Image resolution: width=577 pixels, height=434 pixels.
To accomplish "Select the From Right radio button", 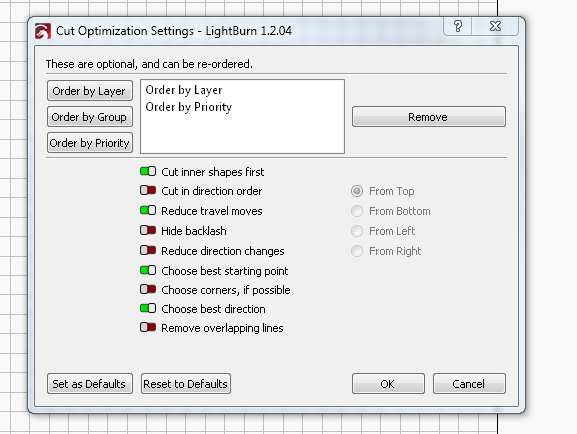I will [357, 251].
